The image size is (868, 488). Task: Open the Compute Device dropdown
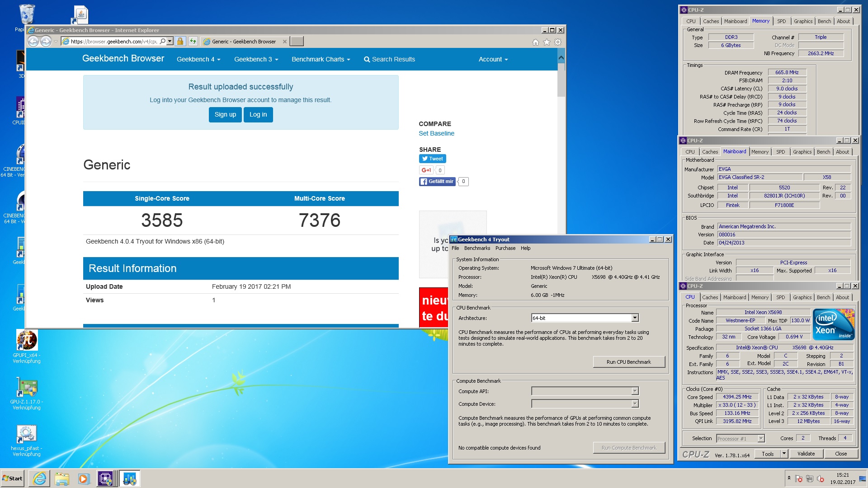tap(585, 404)
